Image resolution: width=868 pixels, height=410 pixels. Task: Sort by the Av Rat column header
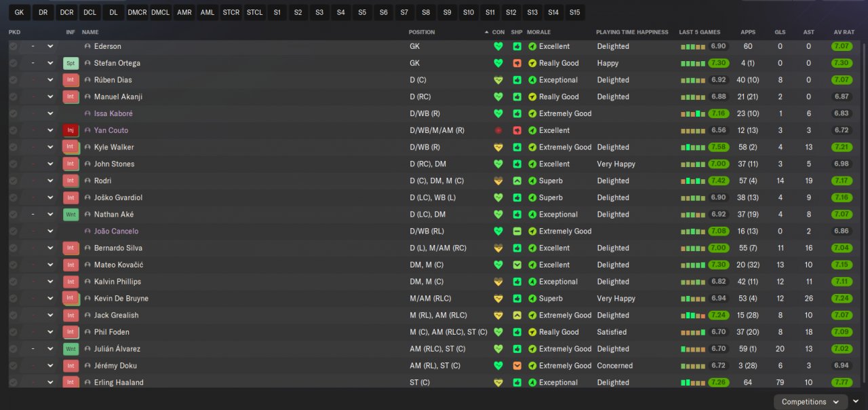point(843,32)
